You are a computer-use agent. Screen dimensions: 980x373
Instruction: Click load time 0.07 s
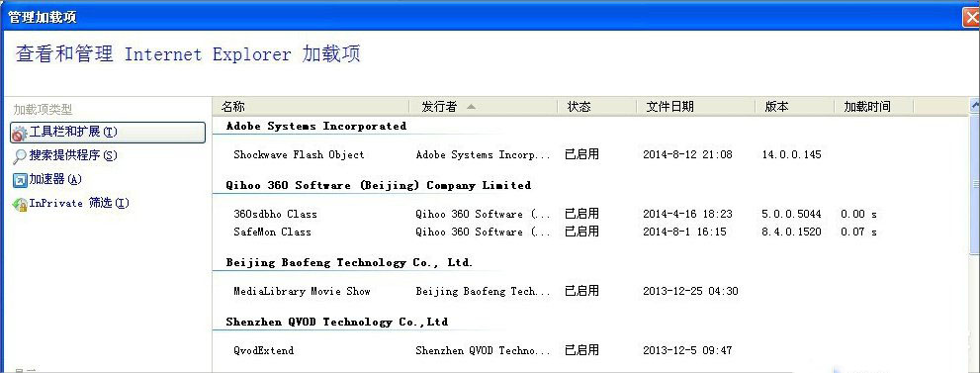858,232
